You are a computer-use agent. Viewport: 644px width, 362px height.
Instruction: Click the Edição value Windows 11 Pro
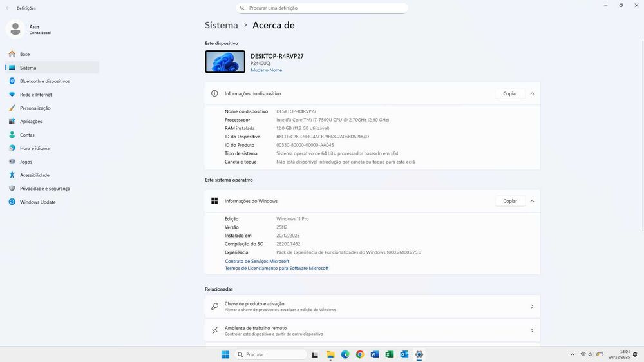pyautogui.click(x=292, y=219)
